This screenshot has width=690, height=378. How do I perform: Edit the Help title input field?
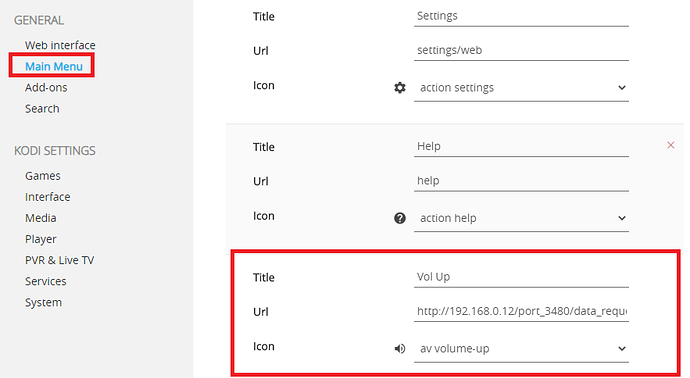tap(521, 147)
